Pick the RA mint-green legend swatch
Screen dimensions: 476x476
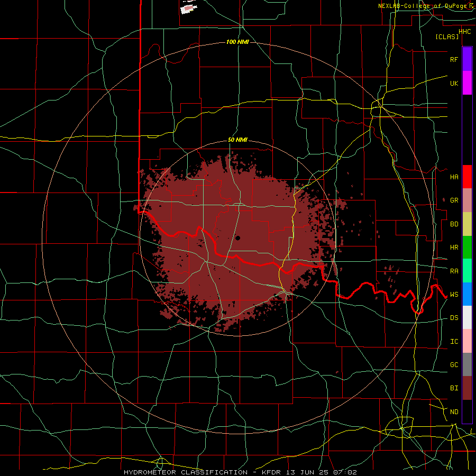pos(467,271)
